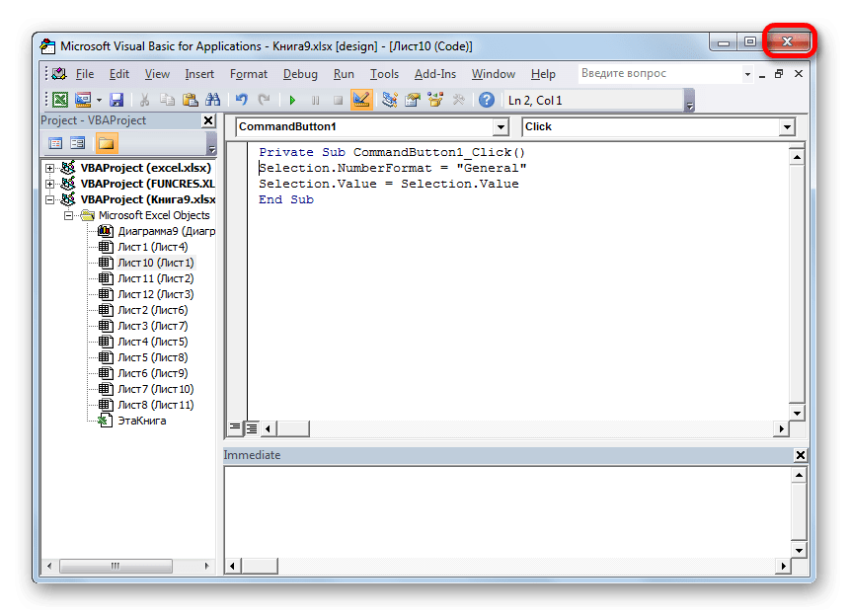Click the green Run Sub play icon
Image resolution: width=849 pixels, height=616 pixels.
(292, 100)
